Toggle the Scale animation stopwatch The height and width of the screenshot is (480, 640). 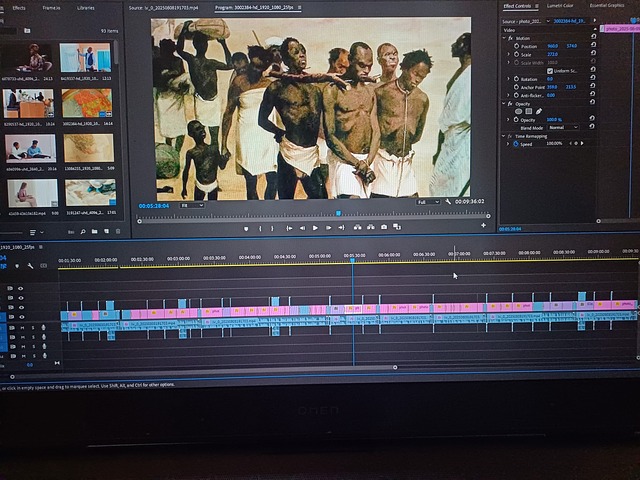coord(516,54)
